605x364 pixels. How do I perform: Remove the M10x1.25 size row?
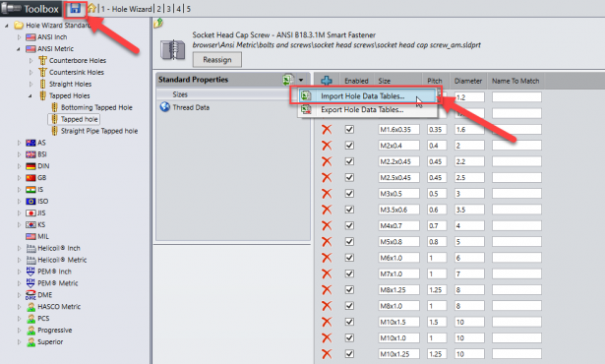tap(327, 353)
